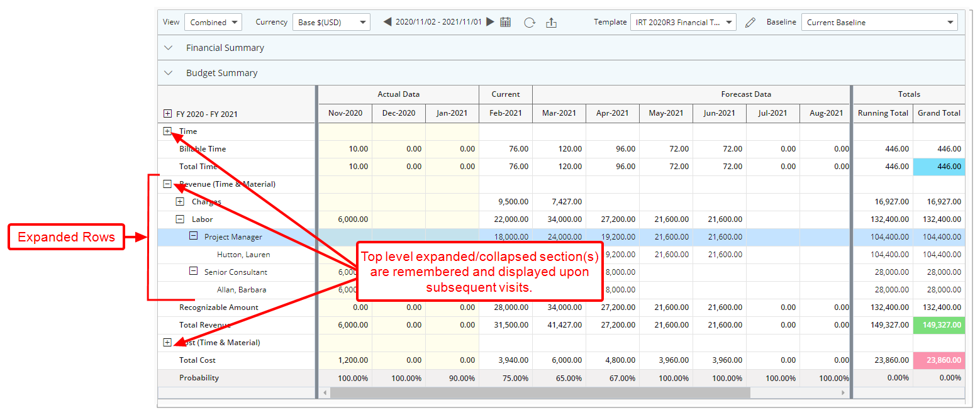Click the blue Total Time grand total 446.00
This screenshot has height=415, width=980.
(939, 167)
